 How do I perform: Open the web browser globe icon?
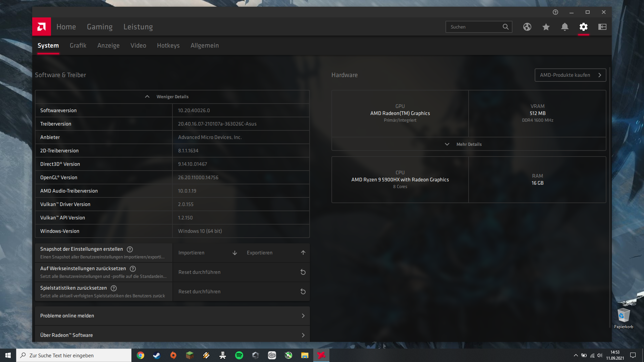[527, 27]
